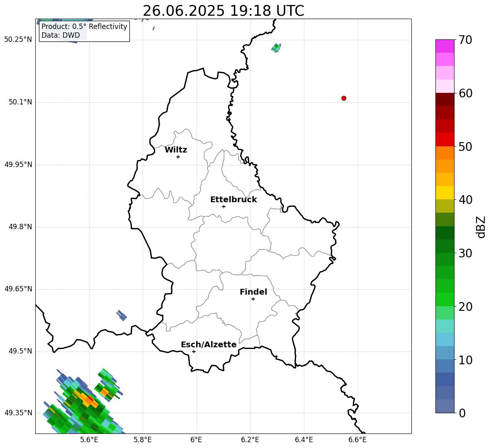The image size is (491, 448).
Task: Click the Ettelbruck cross marker
Action: (x=224, y=206)
